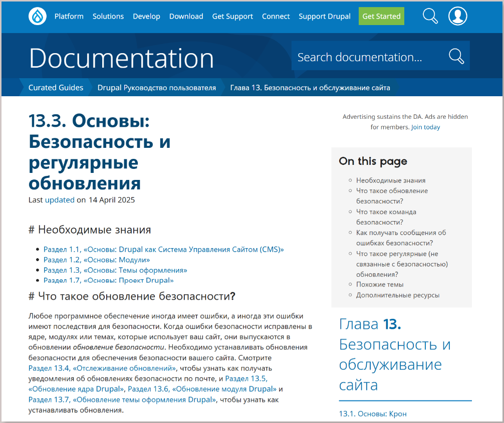The height and width of the screenshot is (423, 504).
Task: Open Раздел 1.3 Темы оформления link
Action: point(115,270)
